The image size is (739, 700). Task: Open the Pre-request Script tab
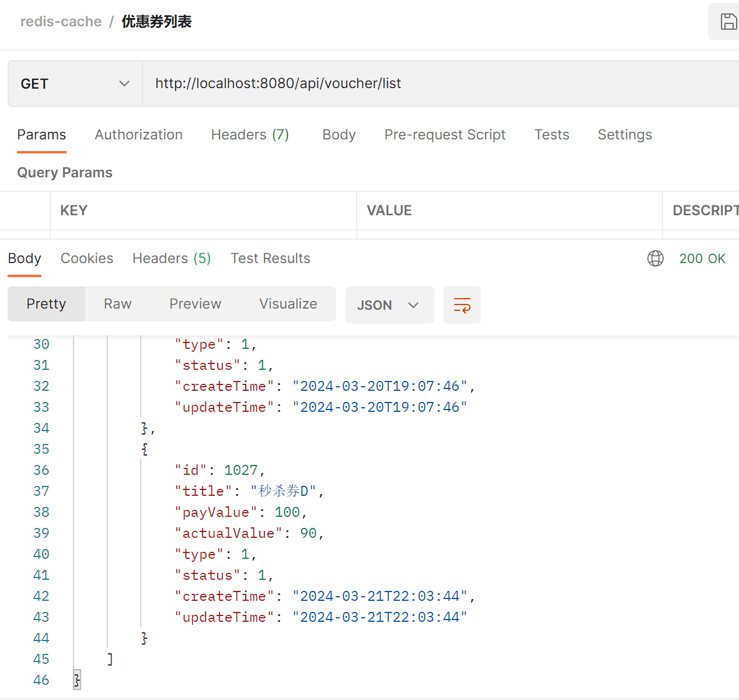pos(445,135)
